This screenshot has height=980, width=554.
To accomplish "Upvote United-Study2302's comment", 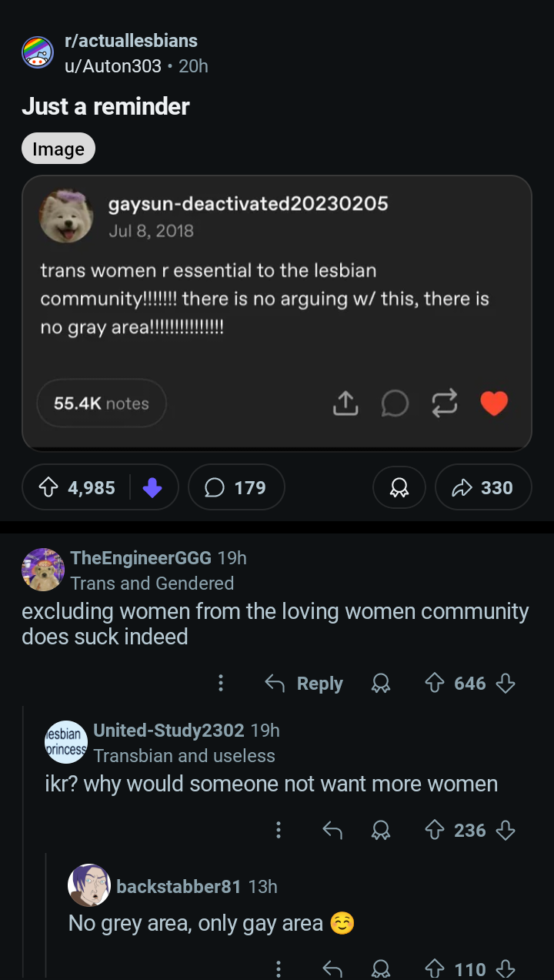I will (436, 829).
